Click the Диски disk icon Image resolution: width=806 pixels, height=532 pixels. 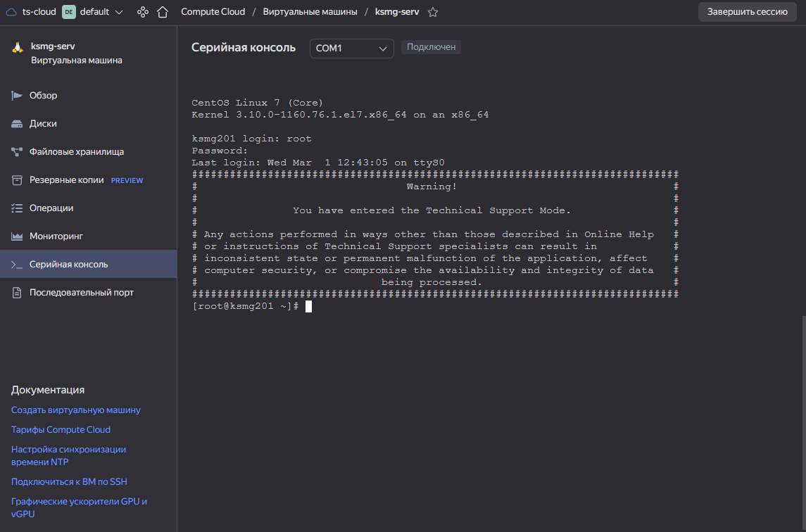[17, 123]
